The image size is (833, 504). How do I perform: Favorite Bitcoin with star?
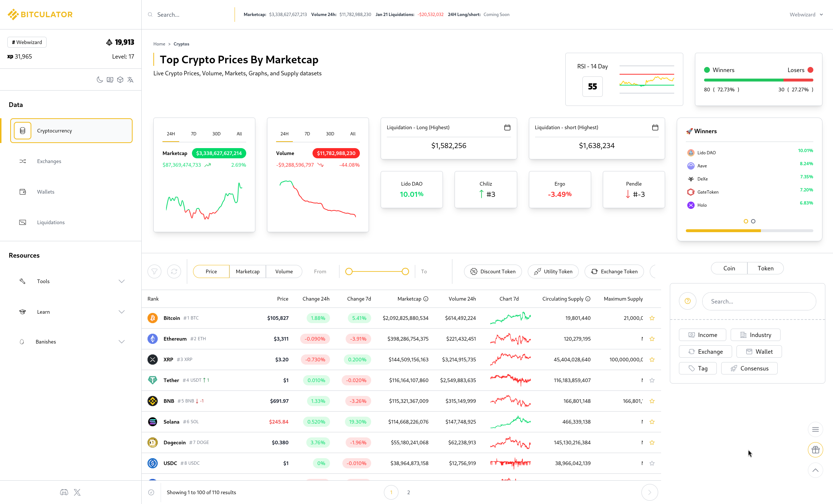coord(652,318)
